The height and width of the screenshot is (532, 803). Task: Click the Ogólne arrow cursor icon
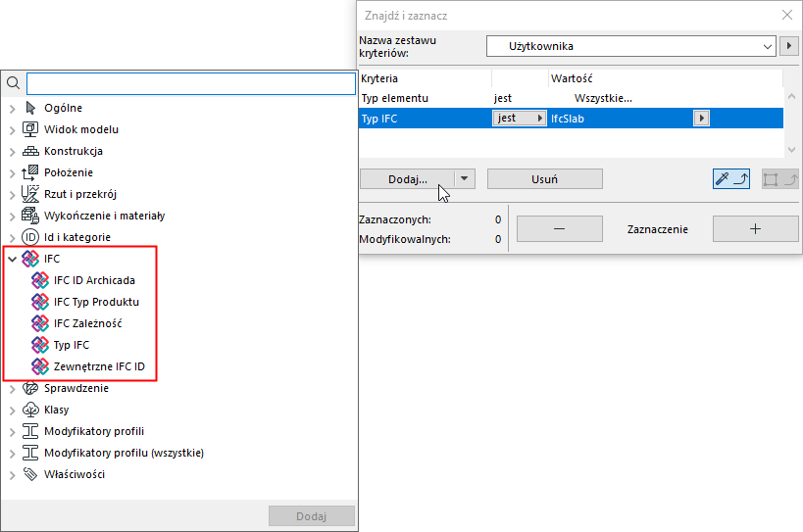click(30, 108)
